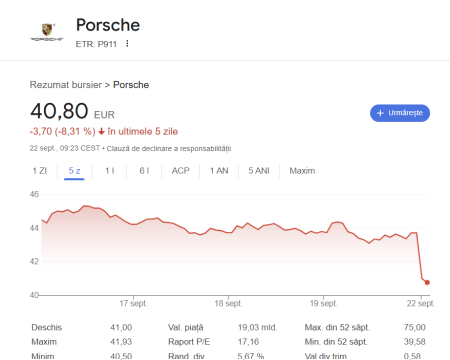
Task: Switch to the 1 ZI range tab
Action: 40,171
